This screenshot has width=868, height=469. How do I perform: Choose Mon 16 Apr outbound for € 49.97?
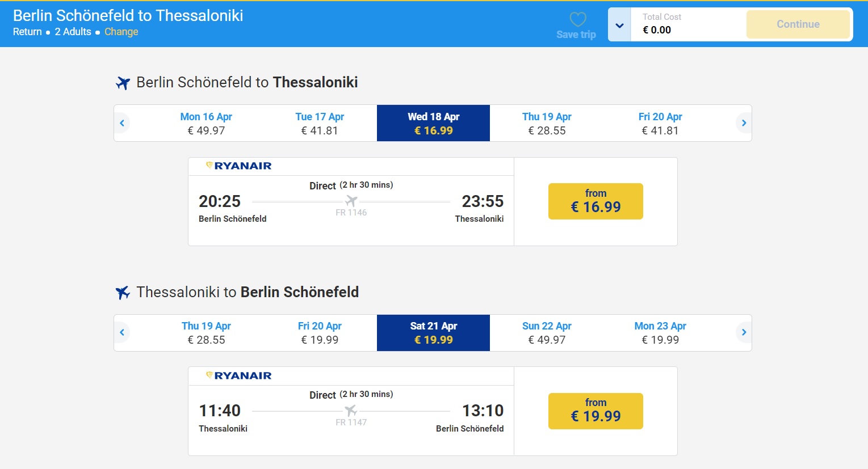click(x=206, y=123)
